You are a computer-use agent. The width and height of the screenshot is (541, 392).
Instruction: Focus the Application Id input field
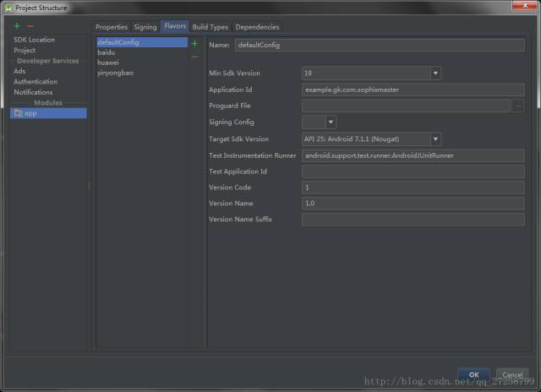click(x=413, y=90)
